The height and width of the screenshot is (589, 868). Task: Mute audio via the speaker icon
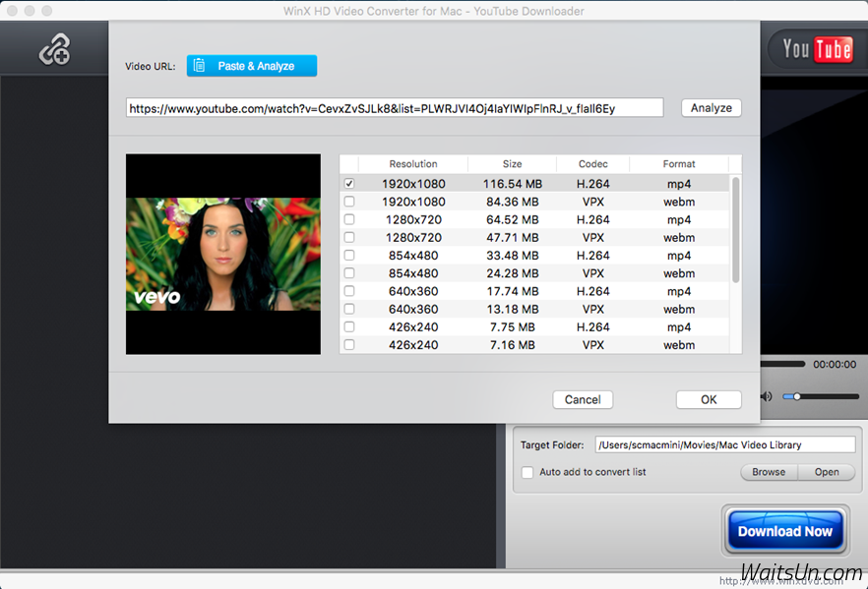767,396
